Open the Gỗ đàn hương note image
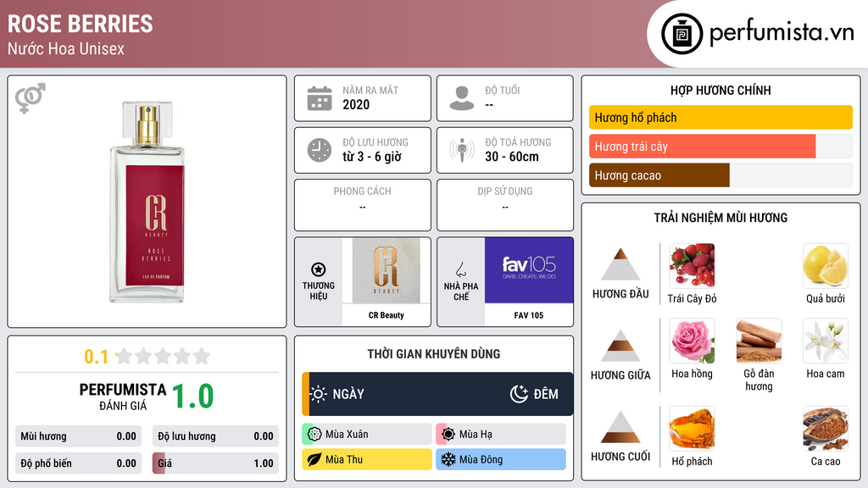The image size is (868, 488). [x=759, y=341]
